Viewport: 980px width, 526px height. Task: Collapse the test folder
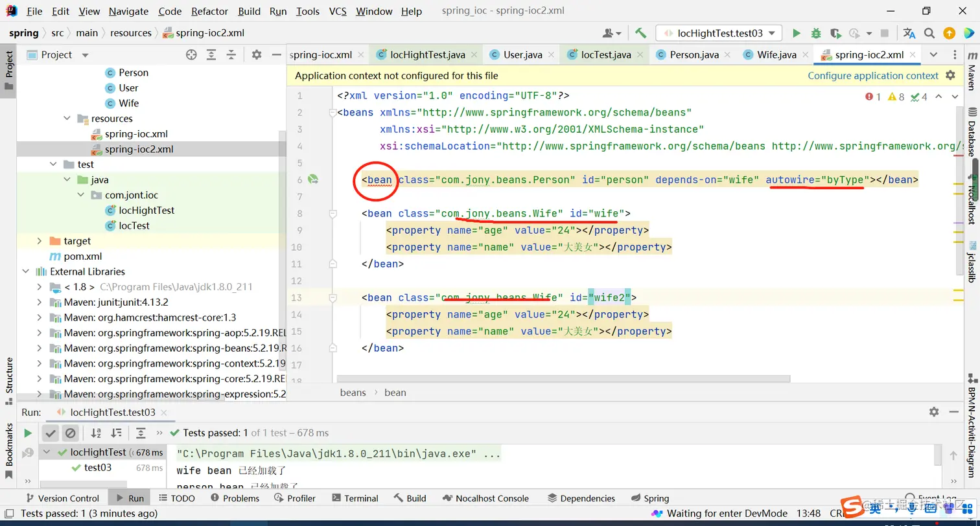pos(53,165)
